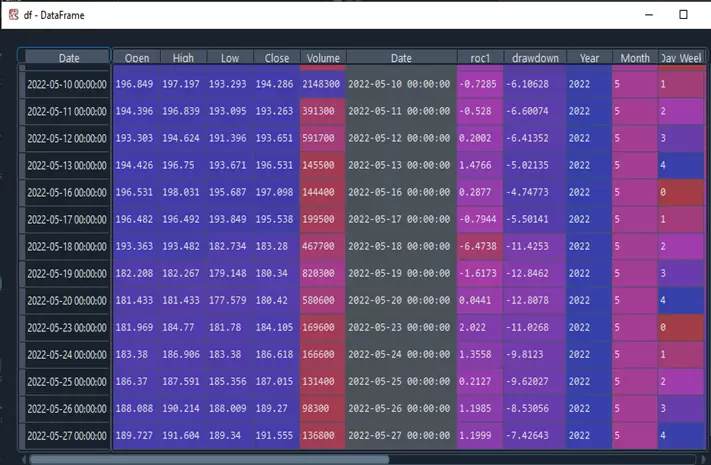The height and width of the screenshot is (465, 711).
Task: Click the roc1 column header
Action: [x=480, y=58]
